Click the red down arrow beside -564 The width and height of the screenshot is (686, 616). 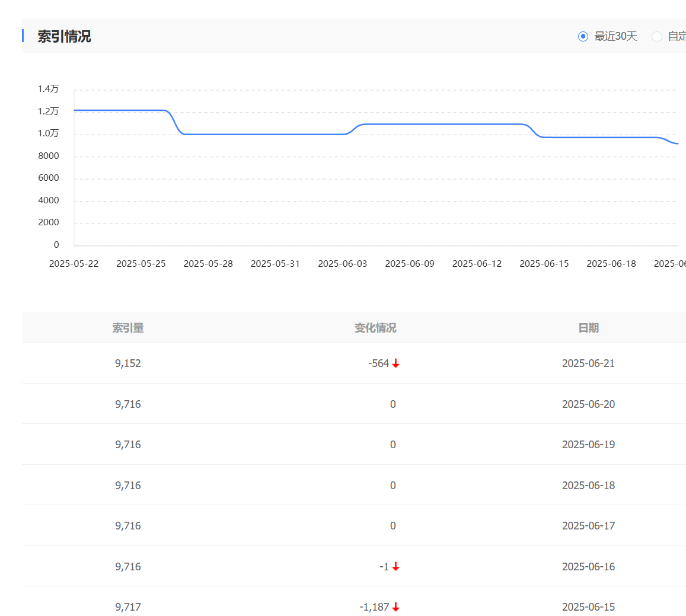[396, 363]
